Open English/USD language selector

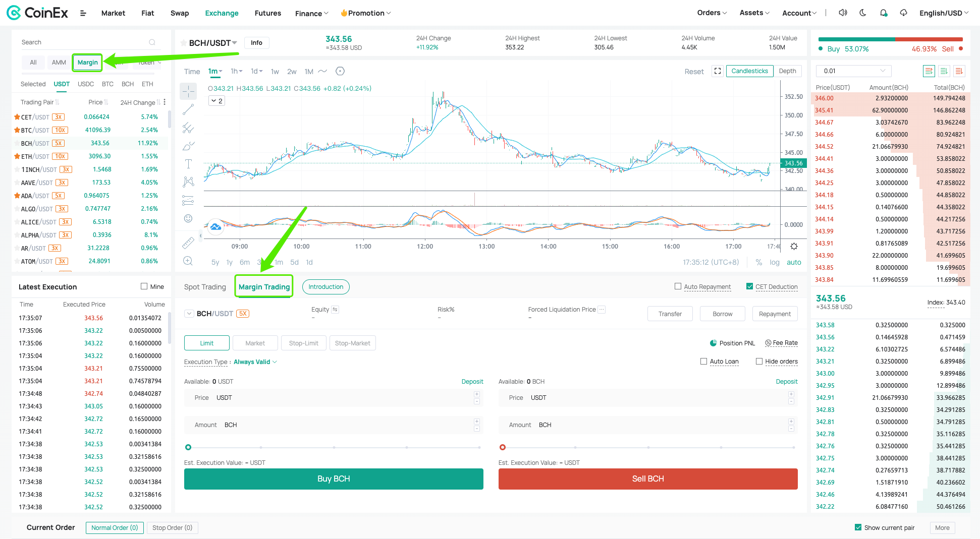[944, 13]
